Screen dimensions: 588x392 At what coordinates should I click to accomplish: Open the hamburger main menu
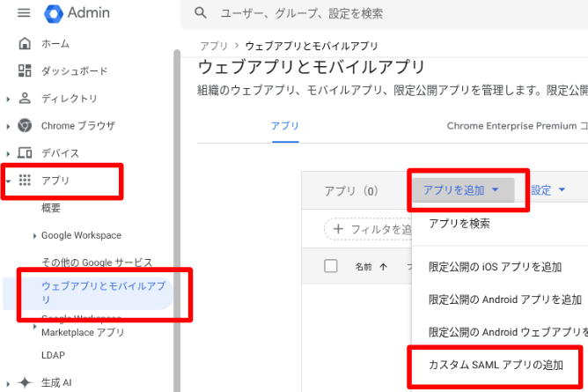pos(24,13)
